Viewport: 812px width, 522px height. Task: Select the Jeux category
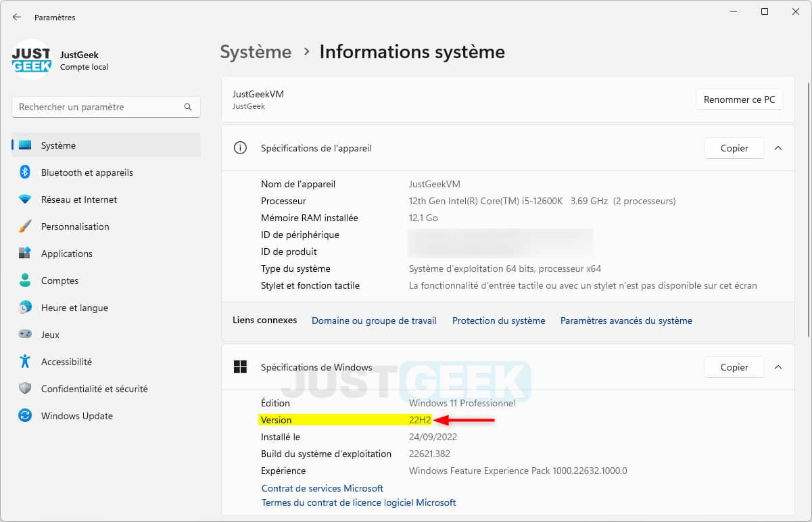coord(106,335)
